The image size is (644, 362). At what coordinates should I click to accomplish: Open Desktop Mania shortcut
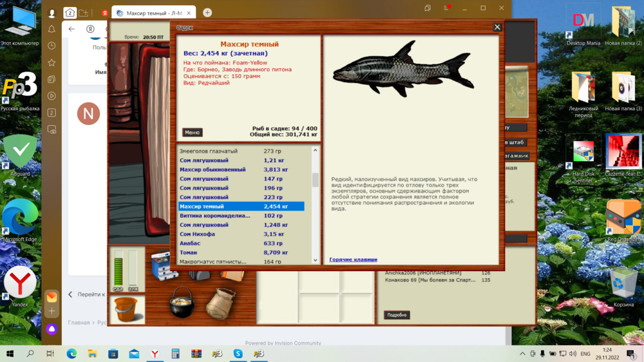click(x=583, y=26)
